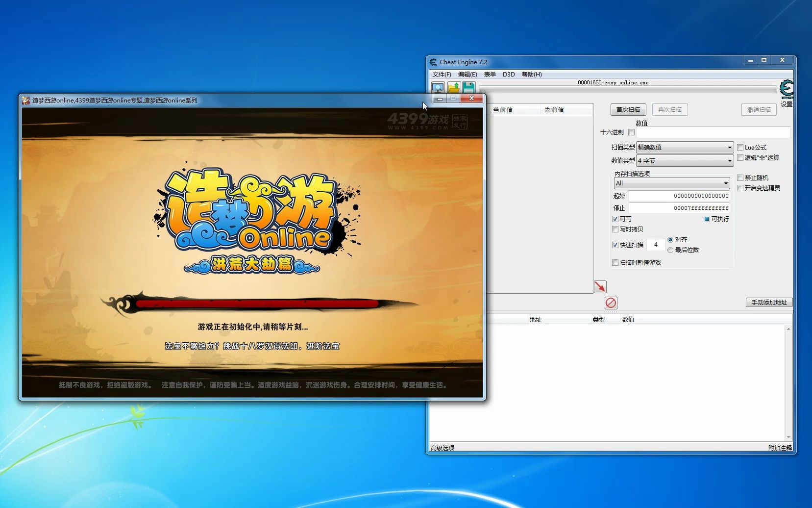Click the game window title bar icon
The width and height of the screenshot is (812, 508).
coord(26,100)
